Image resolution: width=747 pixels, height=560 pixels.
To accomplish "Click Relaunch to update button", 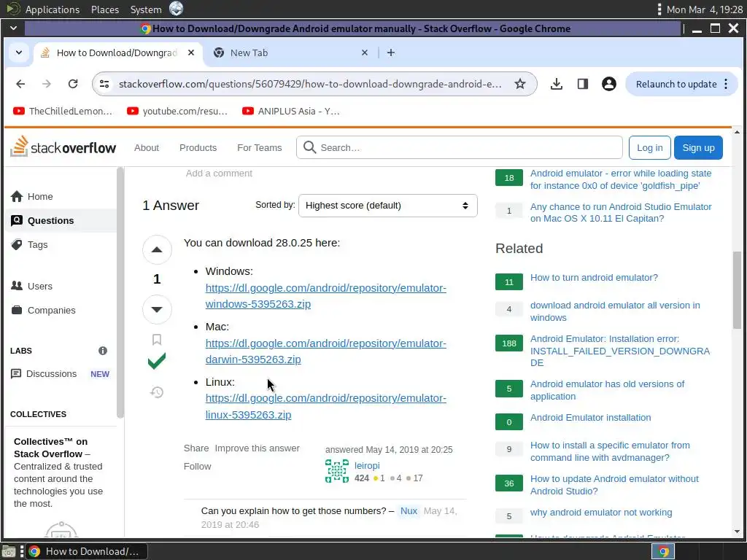I will (x=676, y=85).
